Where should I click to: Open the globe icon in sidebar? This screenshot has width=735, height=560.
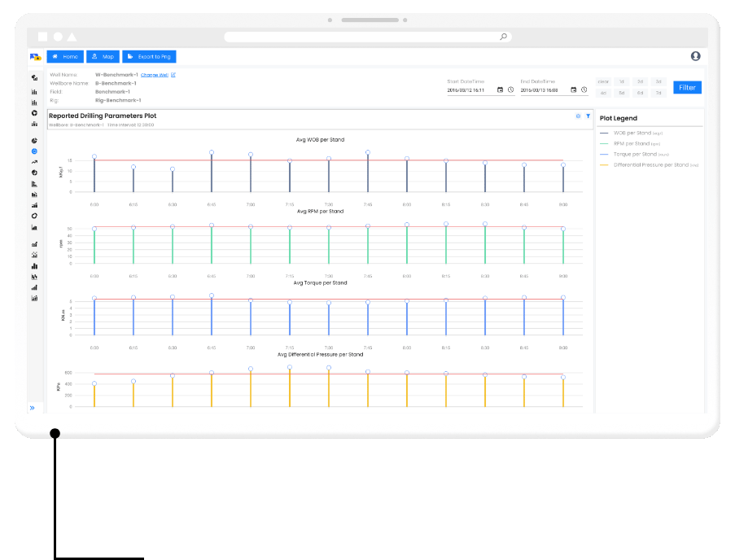click(34, 173)
